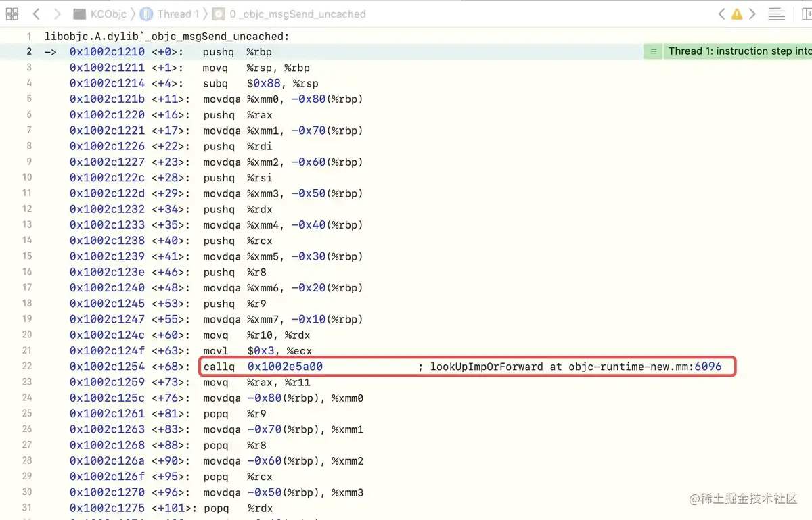Click 'movdqa %xmm5, -0x30(%rbp)' line
The width and height of the screenshot is (812, 520).
(x=284, y=256)
